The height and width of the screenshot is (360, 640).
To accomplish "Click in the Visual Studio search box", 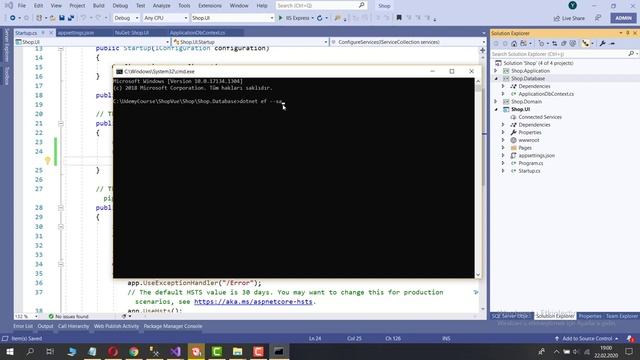I will [x=321, y=5].
